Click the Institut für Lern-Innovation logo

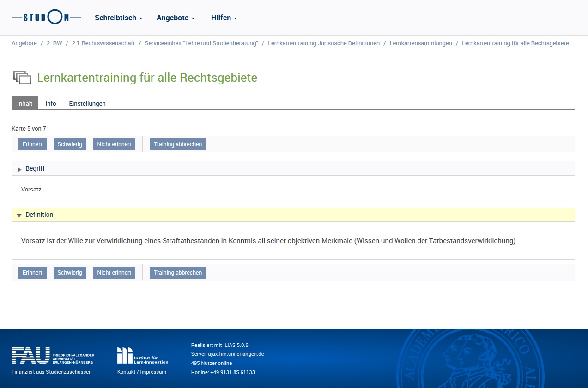[x=143, y=355]
